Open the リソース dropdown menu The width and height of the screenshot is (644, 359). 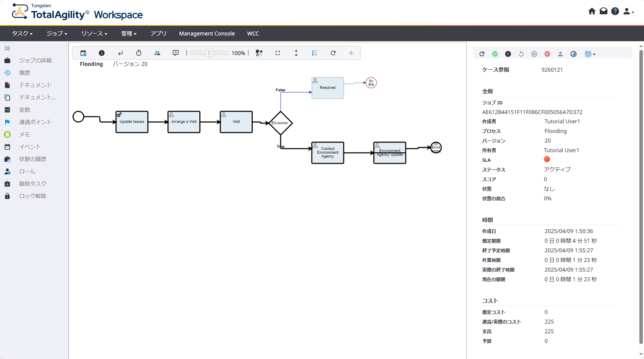94,34
